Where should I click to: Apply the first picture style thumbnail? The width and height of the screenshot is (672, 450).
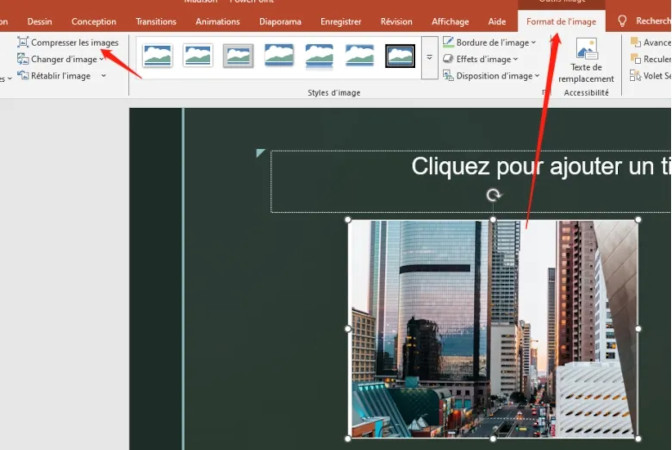coord(158,56)
